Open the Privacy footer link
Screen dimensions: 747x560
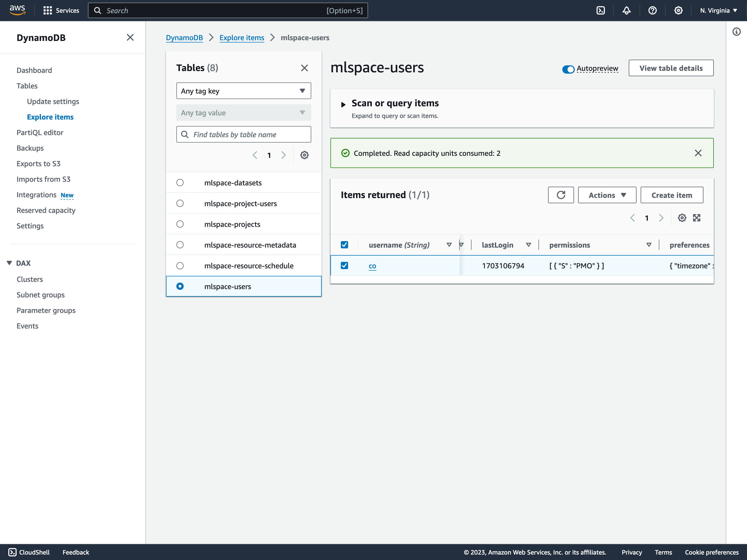[632, 552]
